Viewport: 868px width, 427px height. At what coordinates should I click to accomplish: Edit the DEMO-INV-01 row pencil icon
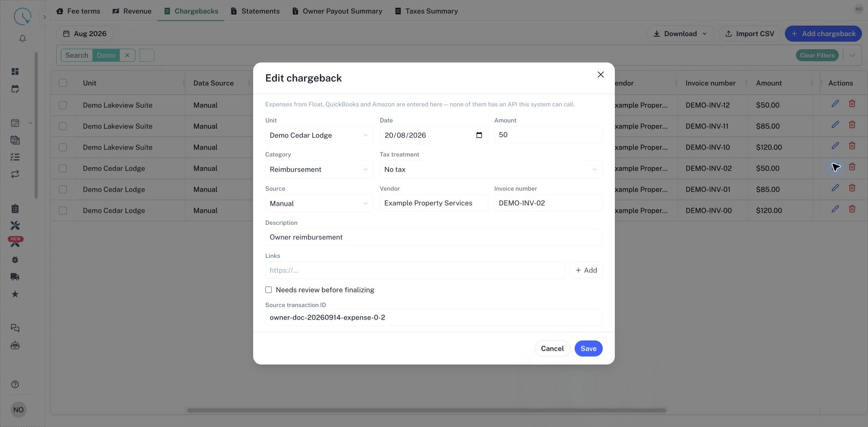click(x=835, y=188)
